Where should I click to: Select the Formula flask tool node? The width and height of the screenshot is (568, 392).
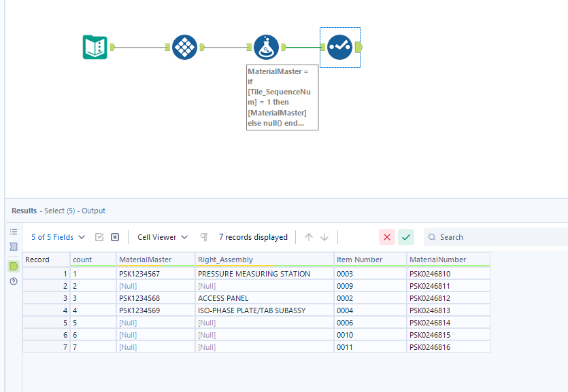pos(266,47)
